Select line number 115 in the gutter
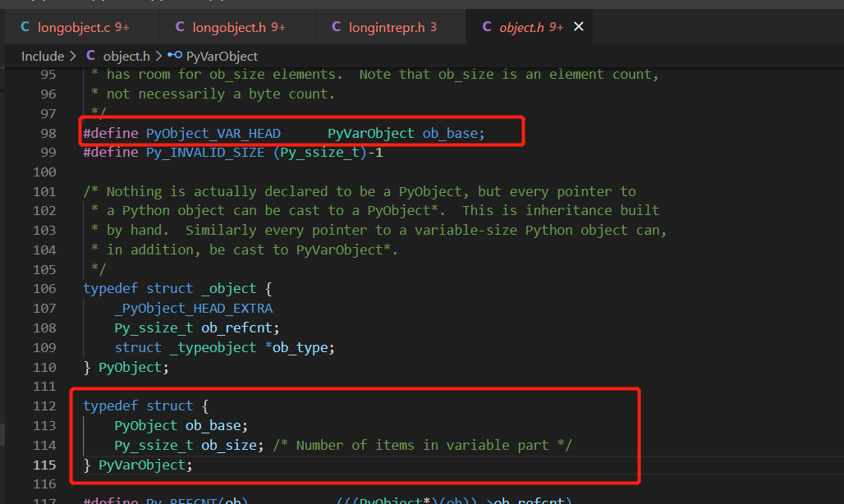This screenshot has height=504, width=844. tap(44, 464)
